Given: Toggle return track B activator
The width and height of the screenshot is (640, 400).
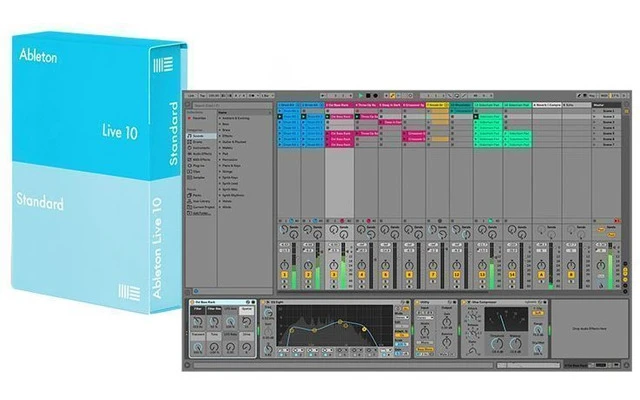Looking at the screenshot, I should tap(571, 275).
